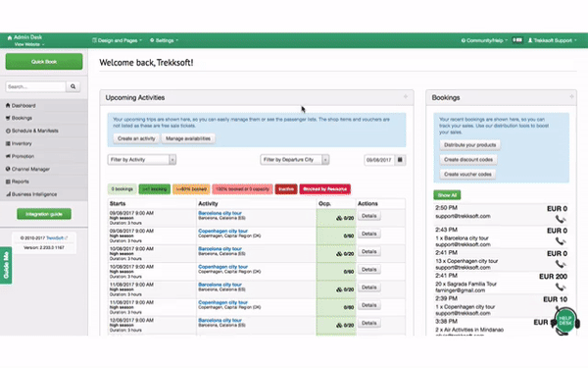The image size is (588, 368).
Task: Open the Help Desk chat bubble
Action: pyautogui.click(x=565, y=321)
